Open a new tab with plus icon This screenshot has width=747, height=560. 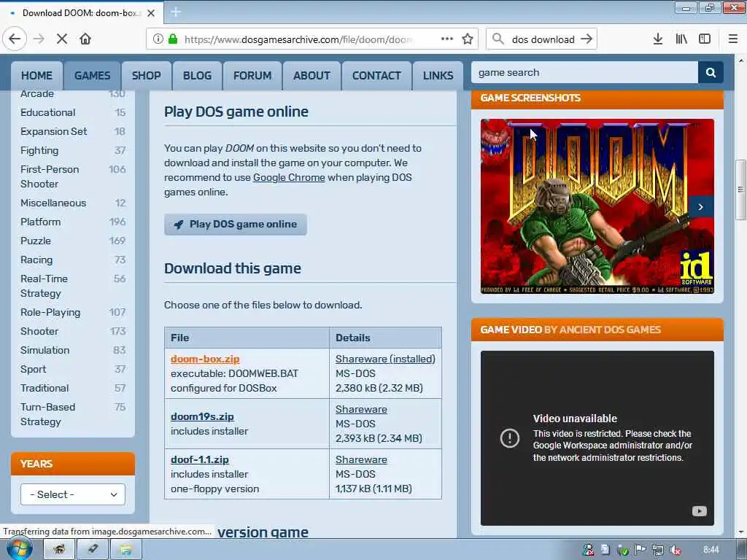tap(176, 12)
